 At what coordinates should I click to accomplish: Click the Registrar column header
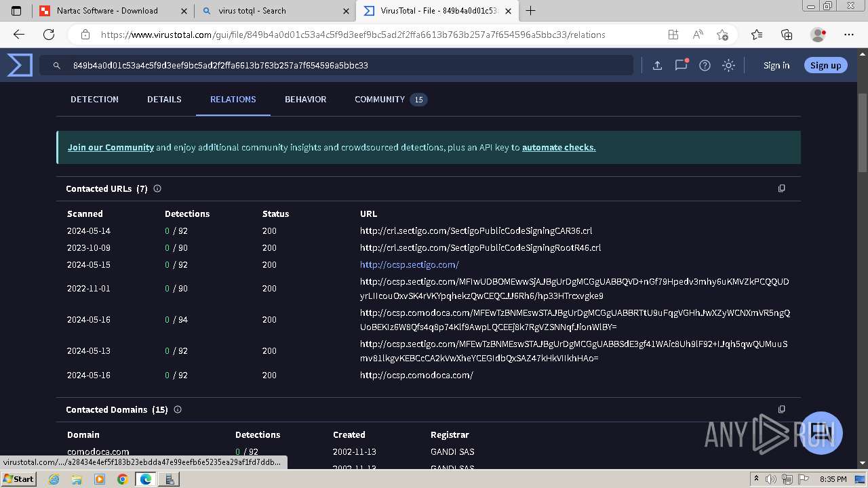(x=450, y=434)
